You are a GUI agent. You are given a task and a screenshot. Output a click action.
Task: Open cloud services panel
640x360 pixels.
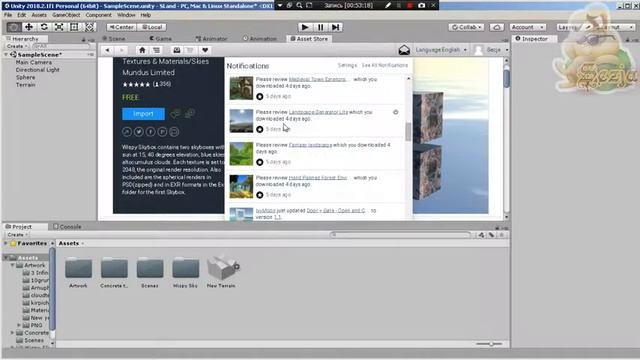(497, 27)
